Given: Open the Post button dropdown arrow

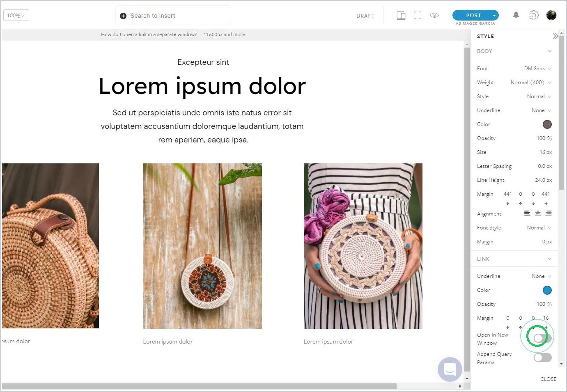Looking at the screenshot, I should tap(494, 15).
